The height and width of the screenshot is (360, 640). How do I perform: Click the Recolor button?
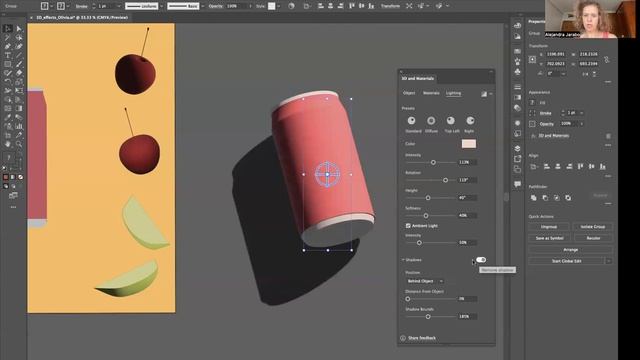(x=593, y=238)
